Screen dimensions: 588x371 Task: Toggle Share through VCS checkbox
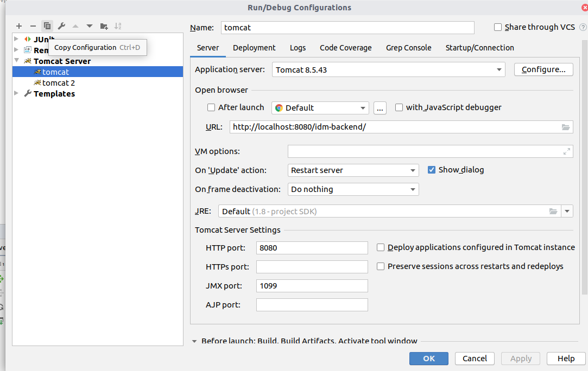click(498, 27)
